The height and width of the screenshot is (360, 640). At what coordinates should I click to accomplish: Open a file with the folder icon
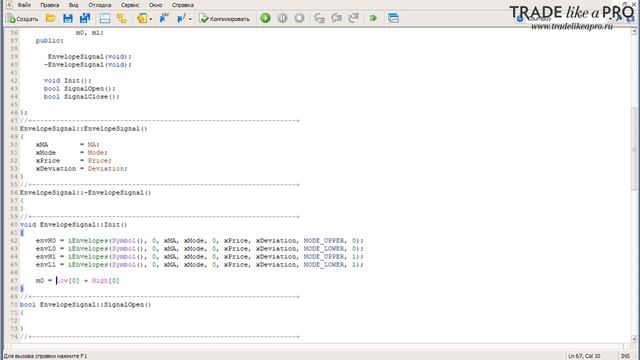pyautogui.click(x=51, y=18)
